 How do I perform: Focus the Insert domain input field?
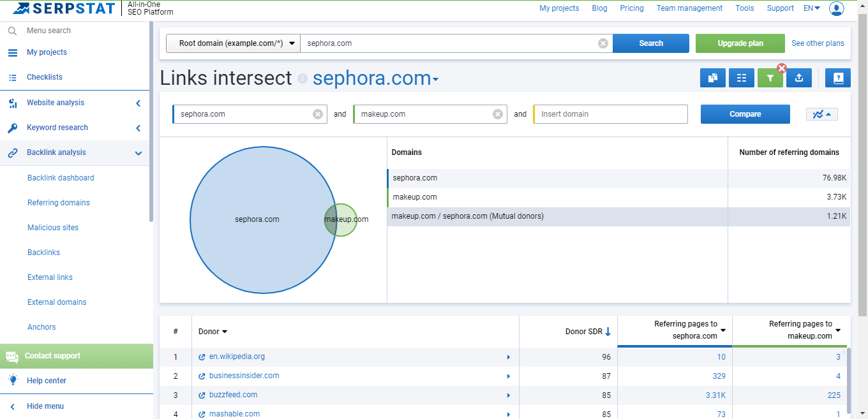(611, 114)
